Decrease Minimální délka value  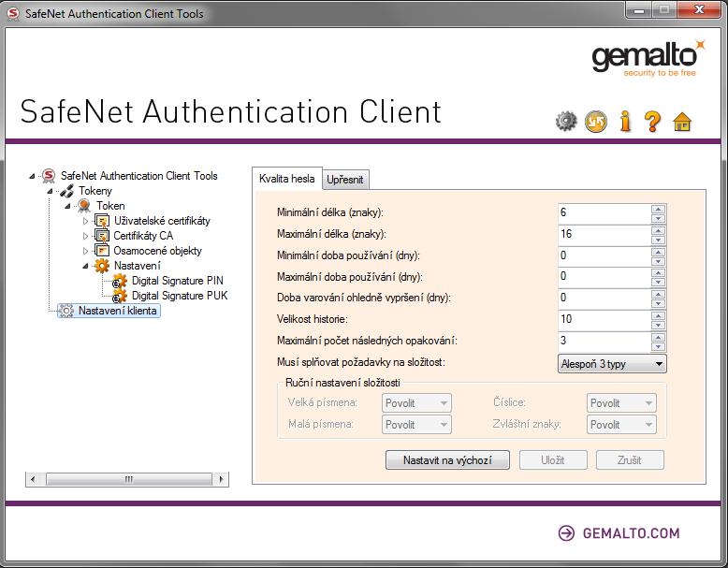[x=658, y=218]
